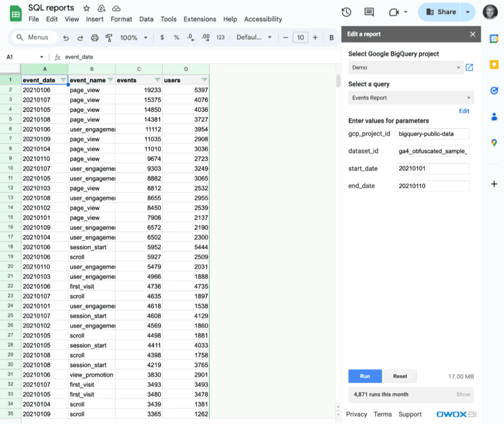Click the vertical scrollbar of the sheet
Image resolution: width=504 pixels, height=424 pixels.
[338, 81]
